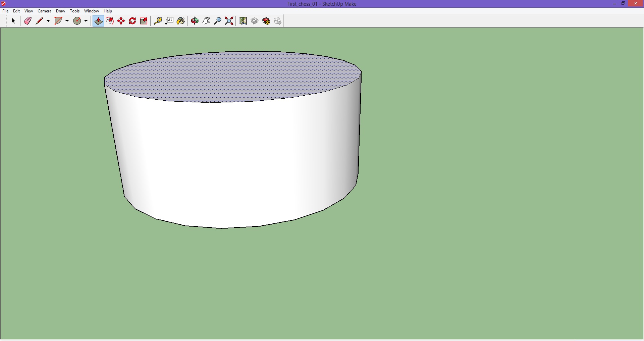Click the SketchUp logo in title bar
644x341 pixels.
point(3,4)
